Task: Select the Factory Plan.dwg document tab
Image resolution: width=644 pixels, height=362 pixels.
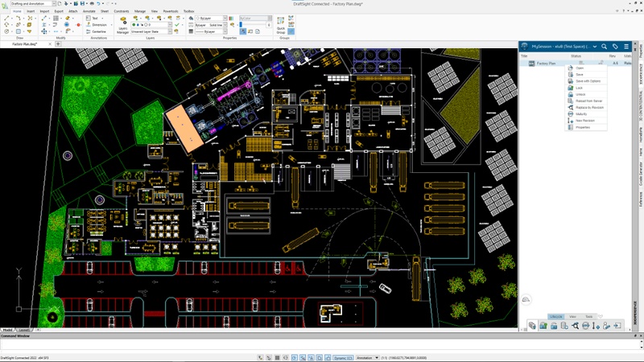Action: (24, 43)
